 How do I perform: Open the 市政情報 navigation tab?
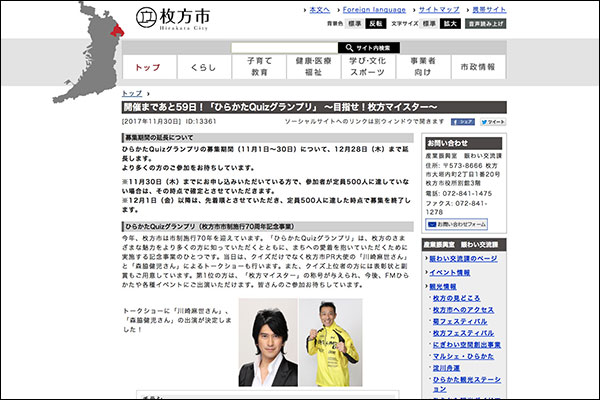click(477, 67)
